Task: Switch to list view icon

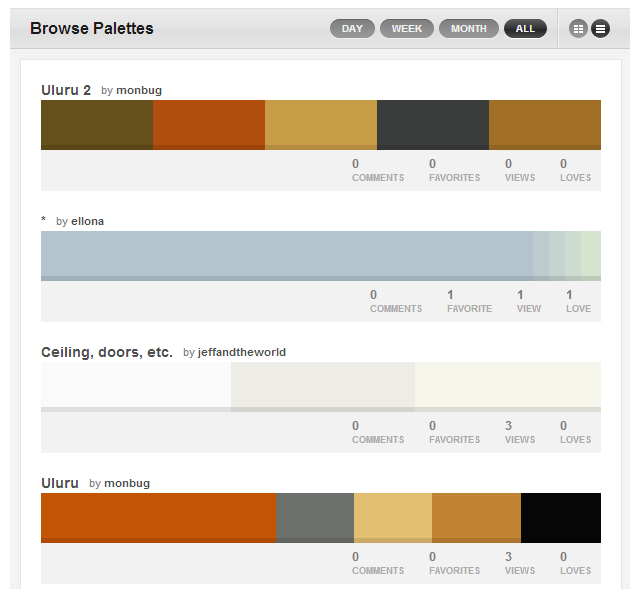Action: pyautogui.click(x=600, y=29)
